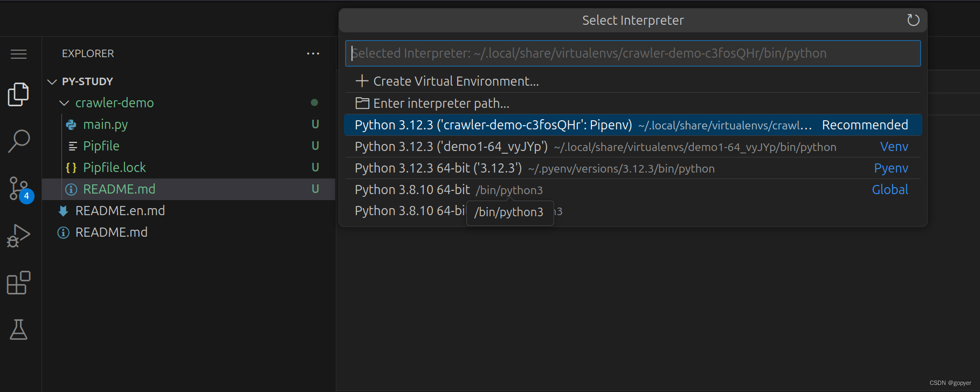
Task: Open the Explorer view in activity bar
Action: click(x=18, y=94)
